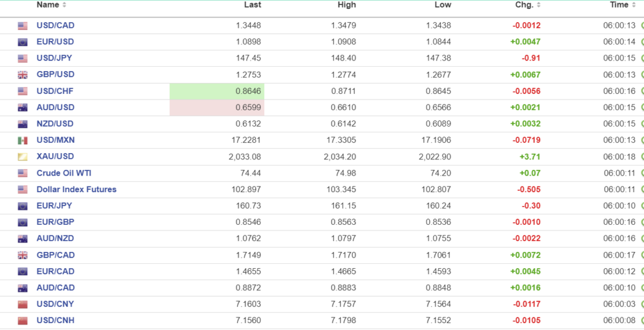The height and width of the screenshot is (330, 644).
Task: Click the Australia flag beside AUD/NZD
Action: pos(23,239)
